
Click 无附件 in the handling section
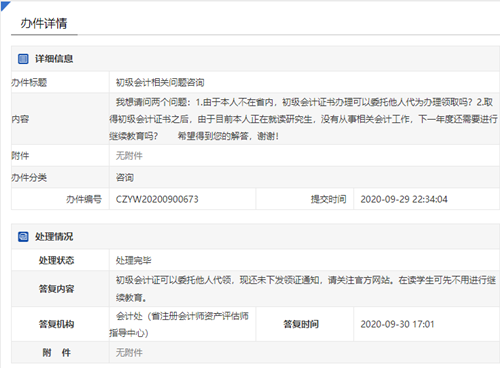point(129,353)
